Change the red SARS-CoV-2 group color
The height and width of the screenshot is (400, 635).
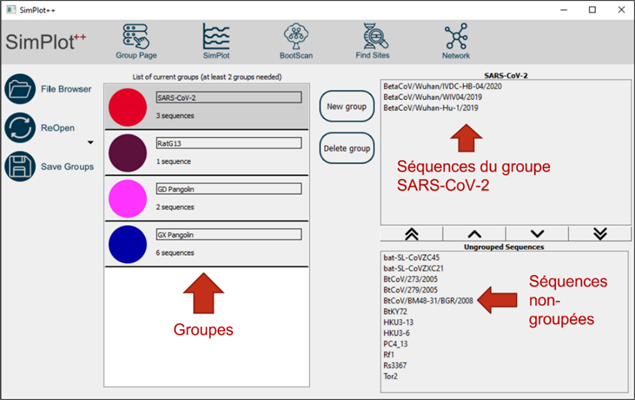point(128,107)
